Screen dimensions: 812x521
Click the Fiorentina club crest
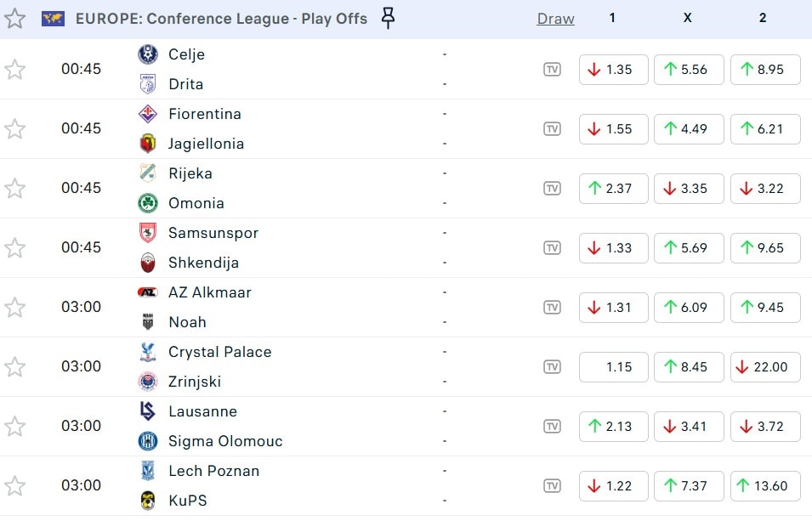pos(148,114)
